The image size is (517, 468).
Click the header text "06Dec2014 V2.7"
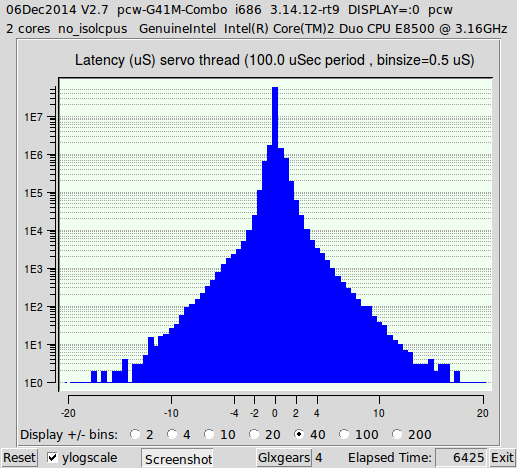point(57,10)
